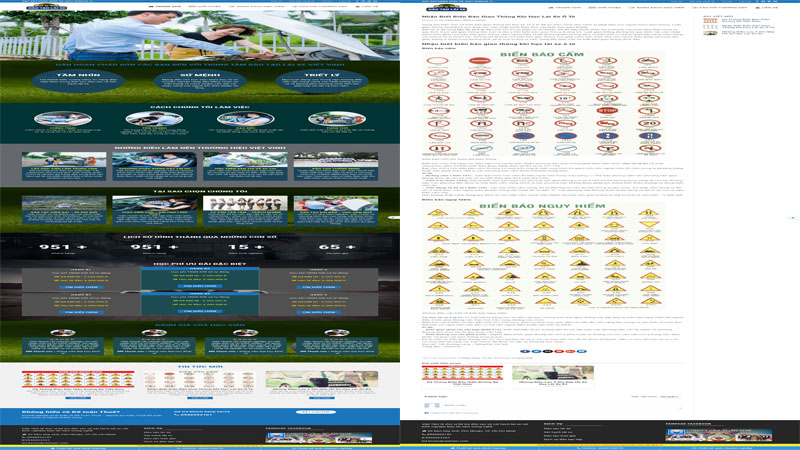Viewport: 800px width, 450px height.
Task: Open the green car related post under the article
Action: coord(553,376)
